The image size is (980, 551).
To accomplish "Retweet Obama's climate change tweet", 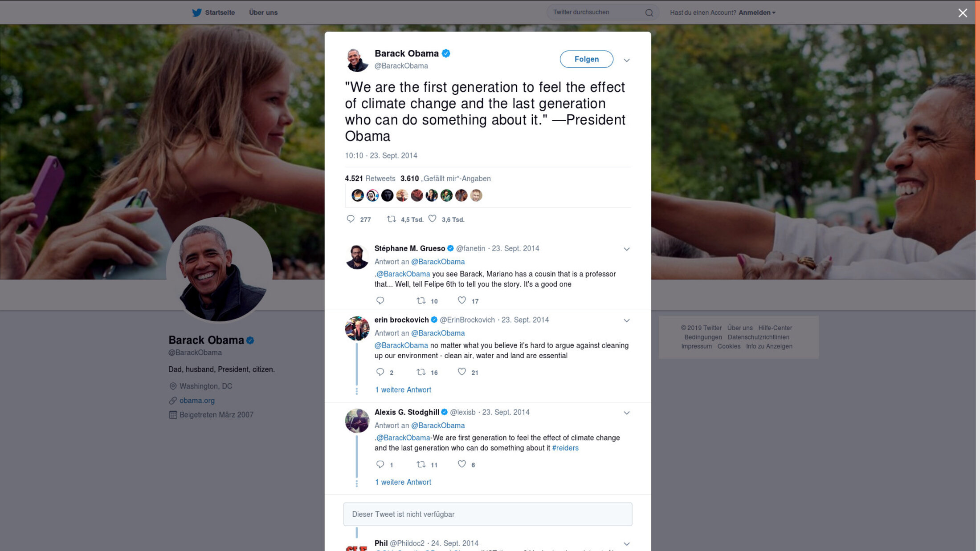I will coord(392,219).
